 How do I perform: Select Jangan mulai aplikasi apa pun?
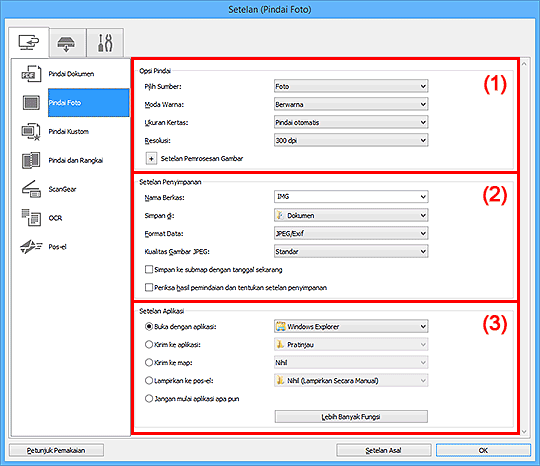tap(149, 398)
